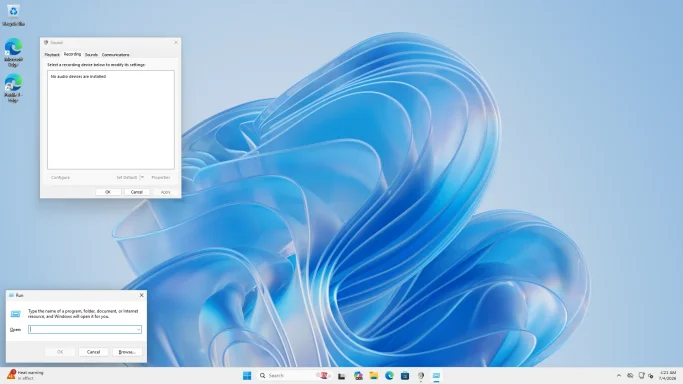The height and width of the screenshot is (384, 683).
Task: Switch to the Playback tab
Action: click(x=52, y=55)
